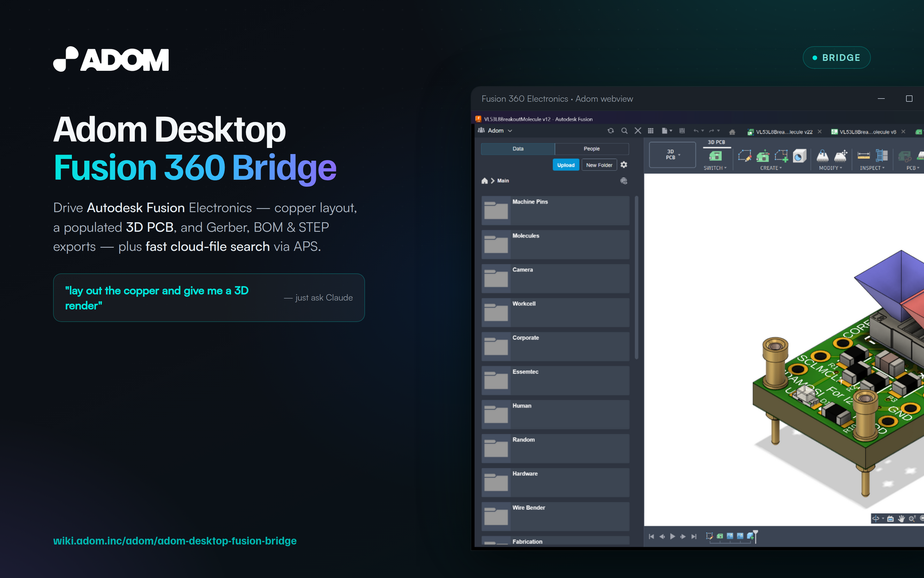924x578 pixels.
Task: Click the Save disk icon
Action: (682, 131)
